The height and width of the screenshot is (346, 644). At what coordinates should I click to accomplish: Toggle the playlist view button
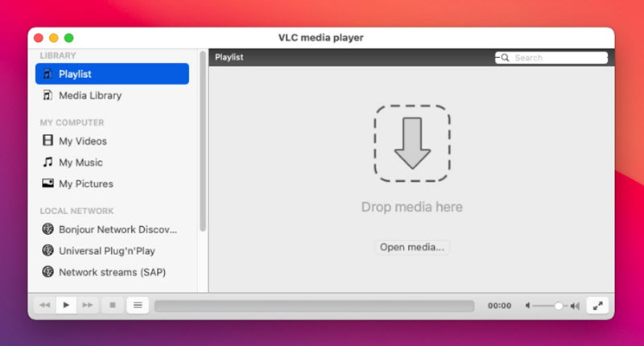click(x=138, y=306)
